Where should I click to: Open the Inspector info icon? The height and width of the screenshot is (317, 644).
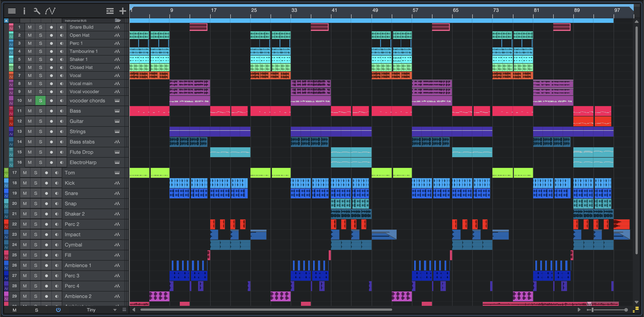click(x=24, y=11)
